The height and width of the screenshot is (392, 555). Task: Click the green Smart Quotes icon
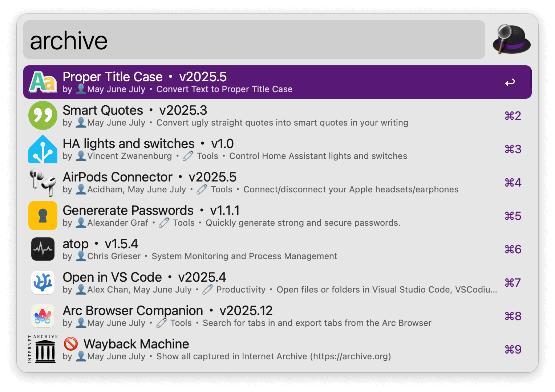click(x=43, y=115)
